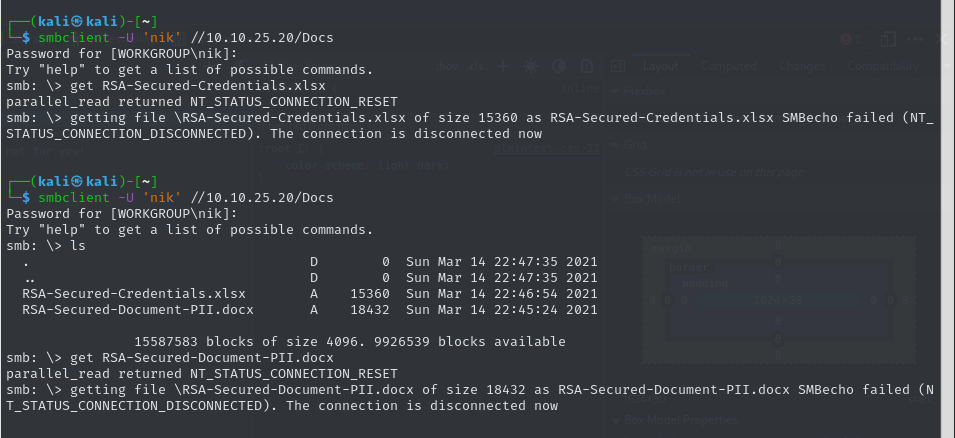Toggle print media simulation icon
955x438 pixels.
(587, 66)
